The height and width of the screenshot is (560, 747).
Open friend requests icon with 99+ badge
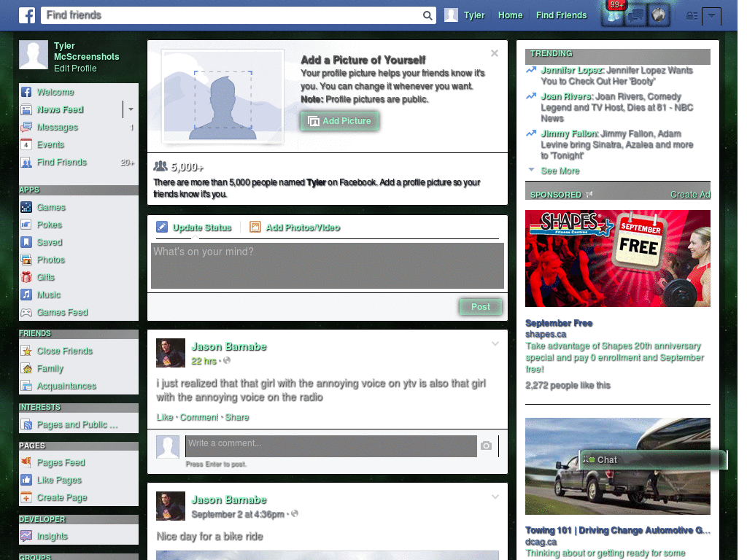pyautogui.click(x=613, y=15)
